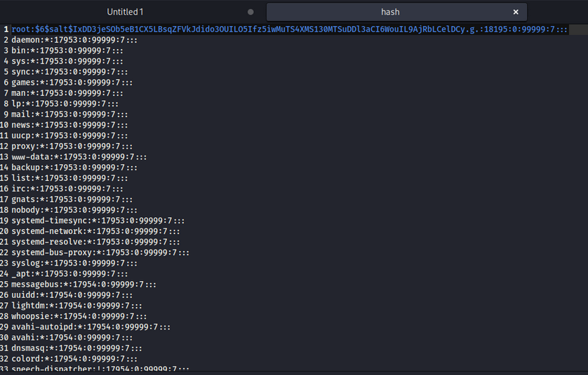Switch to the Untitled 1 tab

point(125,12)
